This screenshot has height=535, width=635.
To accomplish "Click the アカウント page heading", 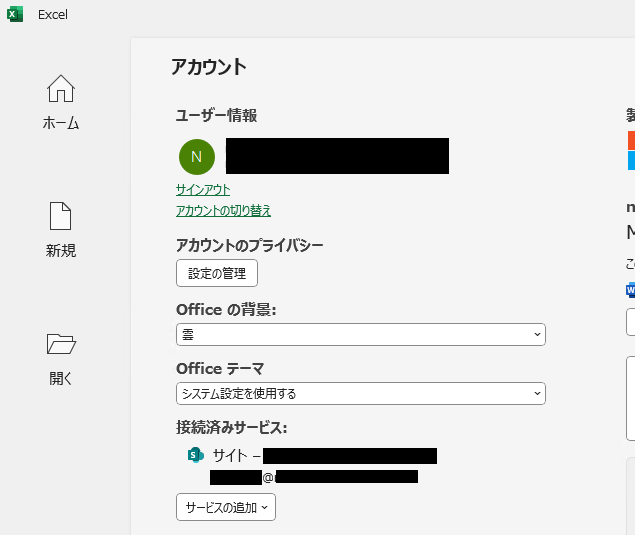I will pos(208,67).
